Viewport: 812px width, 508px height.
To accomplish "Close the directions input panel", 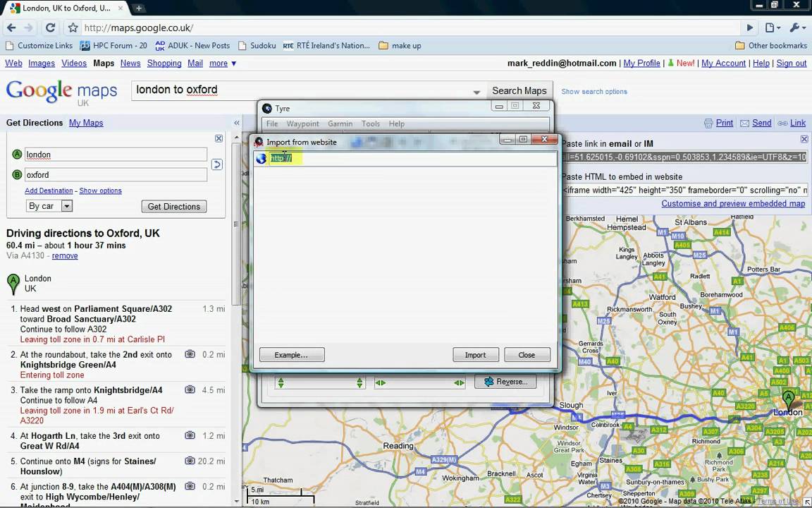I will (219, 138).
